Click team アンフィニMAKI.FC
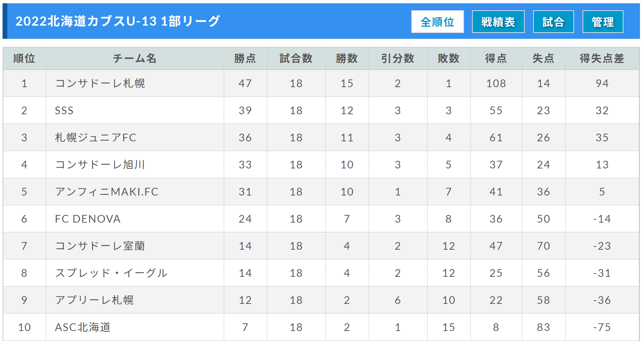The height and width of the screenshot is (346, 644). click(106, 192)
